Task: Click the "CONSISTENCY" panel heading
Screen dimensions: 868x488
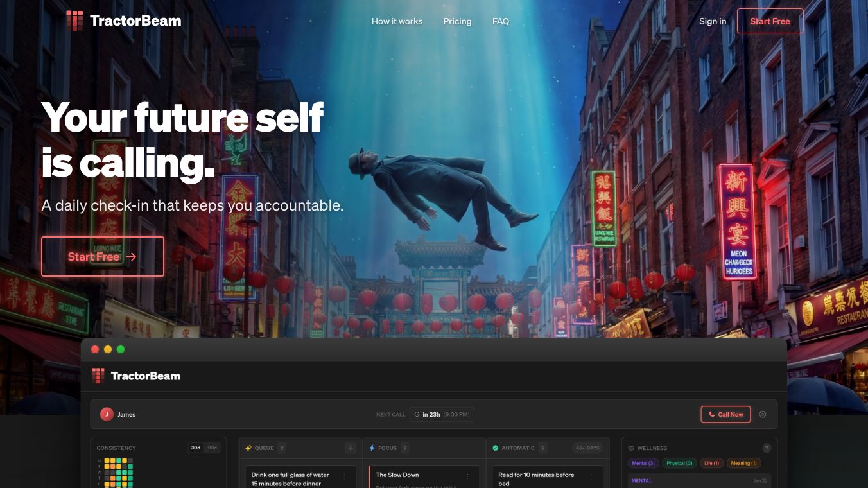Action: 116,448
